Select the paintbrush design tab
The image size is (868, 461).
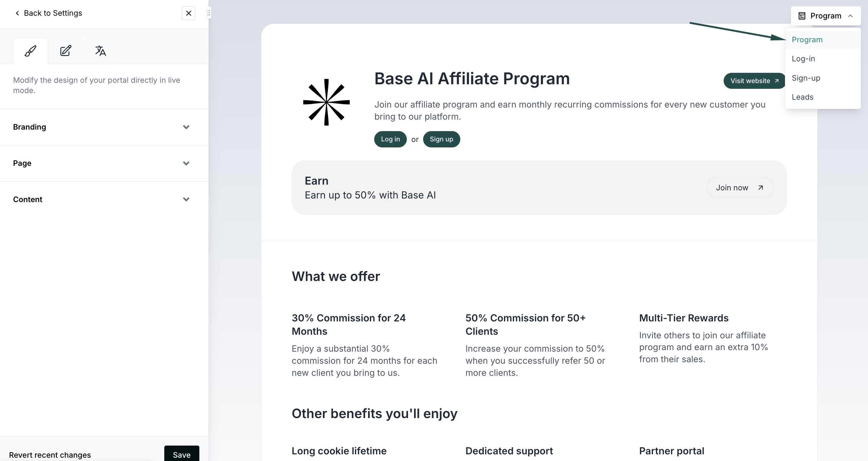coord(30,51)
